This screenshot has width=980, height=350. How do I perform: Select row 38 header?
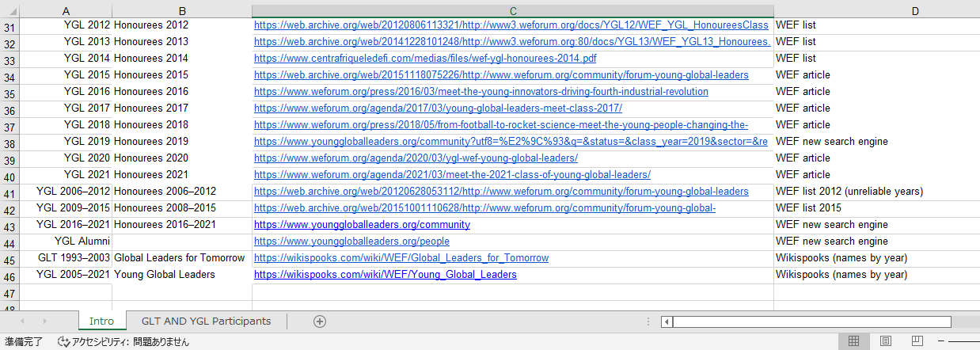(x=9, y=143)
